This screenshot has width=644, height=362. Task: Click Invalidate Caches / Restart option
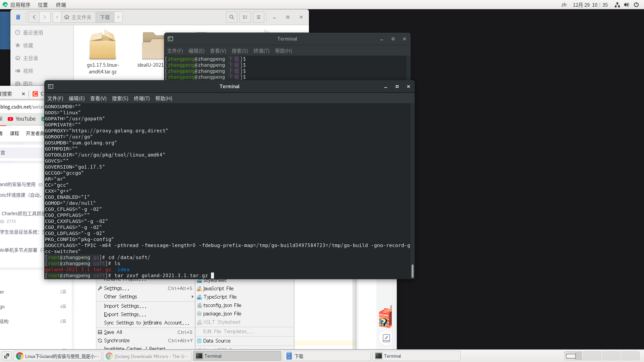tap(134, 349)
